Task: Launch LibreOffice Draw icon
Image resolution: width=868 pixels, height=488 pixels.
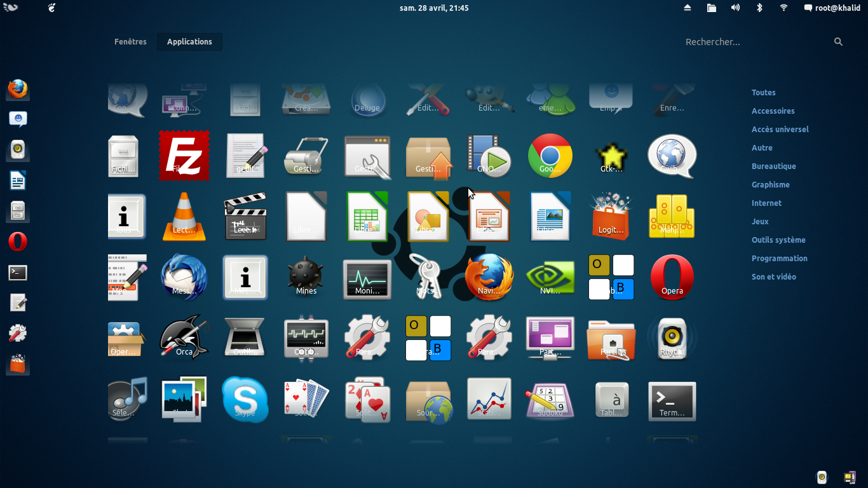Action: coord(428,217)
